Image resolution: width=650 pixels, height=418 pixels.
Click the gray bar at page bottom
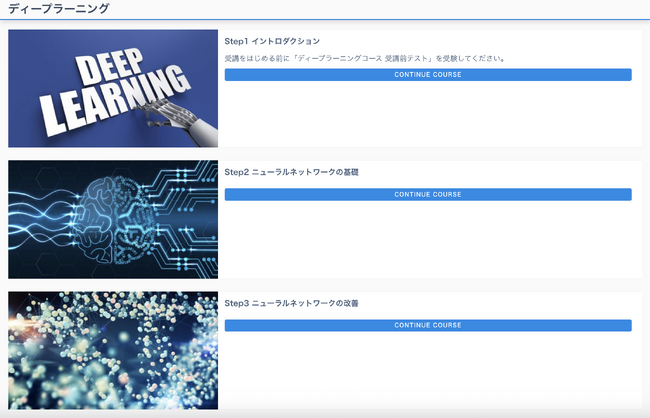(x=325, y=413)
